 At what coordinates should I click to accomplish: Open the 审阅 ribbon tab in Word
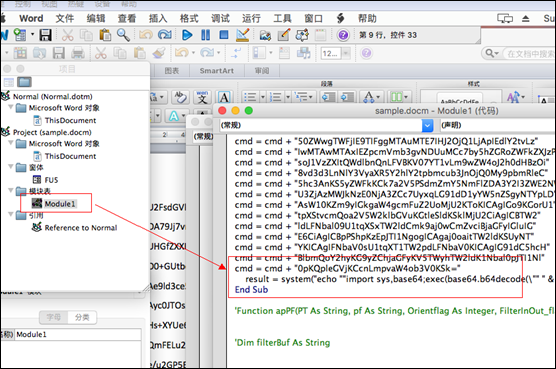pos(262,71)
